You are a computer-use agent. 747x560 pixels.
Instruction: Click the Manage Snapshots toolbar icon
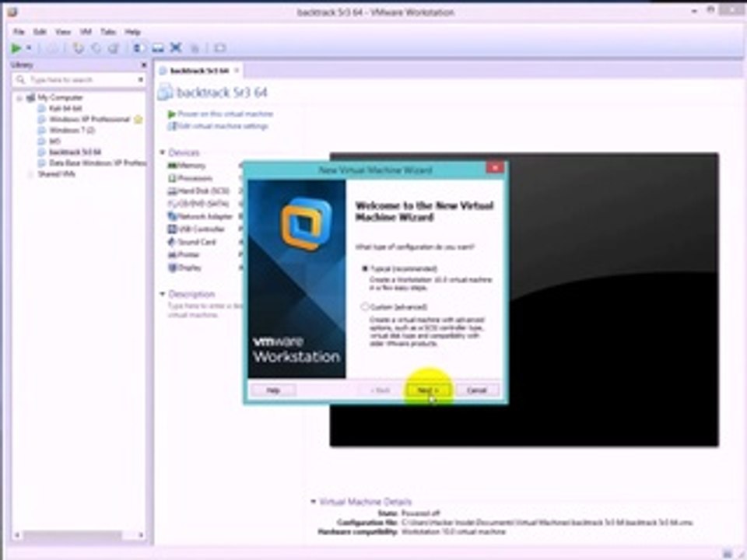pyautogui.click(x=114, y=48)
